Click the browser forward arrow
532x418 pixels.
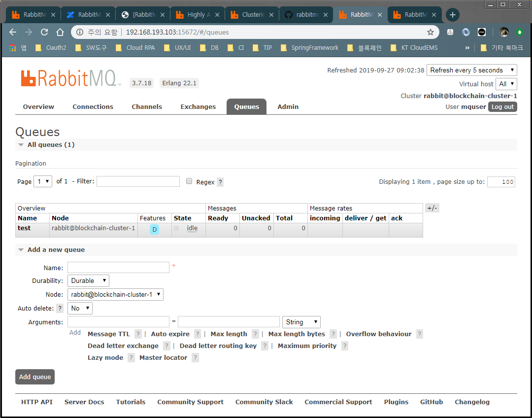coord(29,32)
